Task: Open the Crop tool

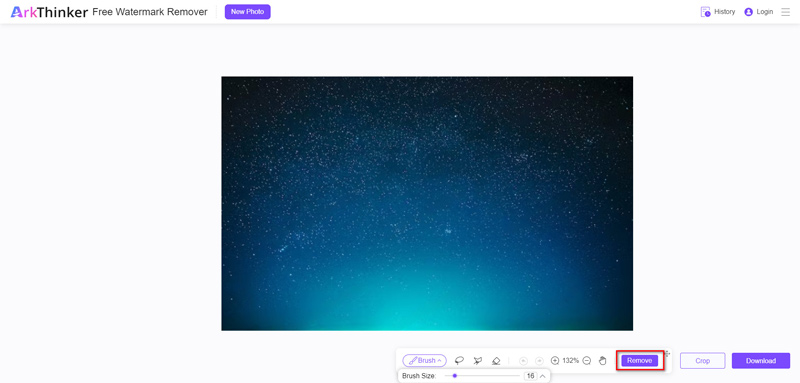Action: [703, 361]
